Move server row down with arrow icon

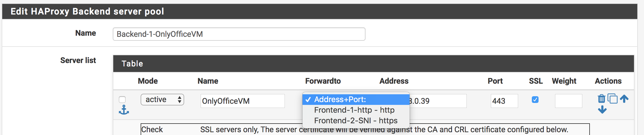[602, 110]
